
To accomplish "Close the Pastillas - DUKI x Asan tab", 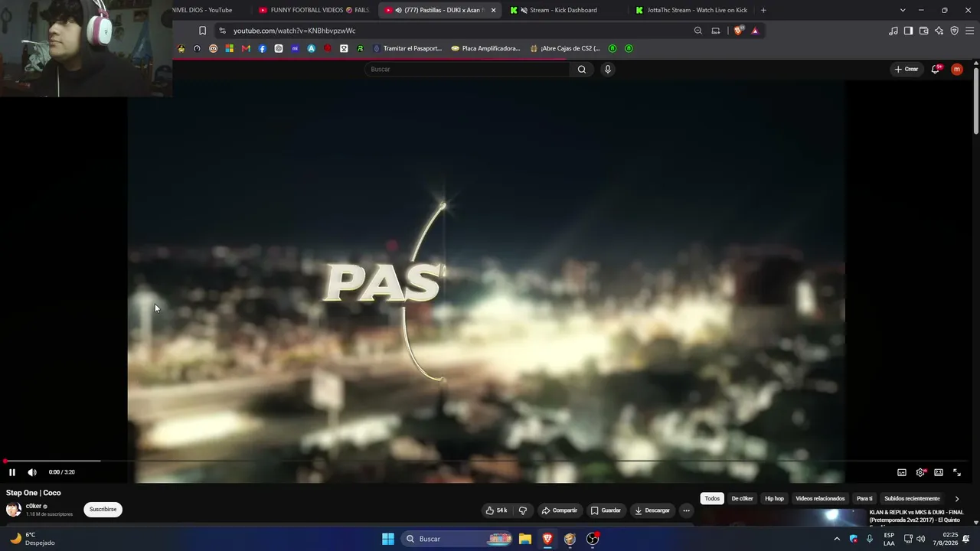I will tap(493, 10).
